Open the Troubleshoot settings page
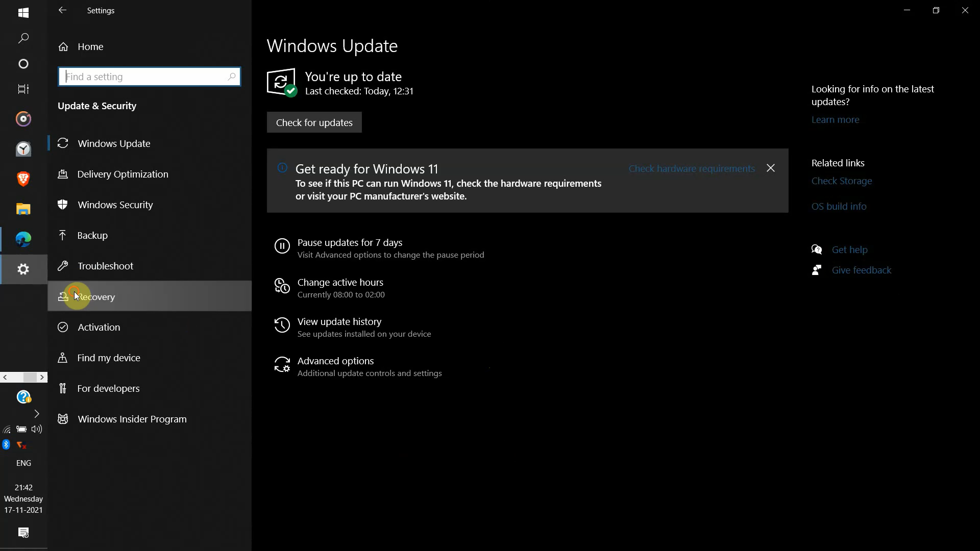The width and height of the screenshot is (980, 551). [105, 266]
